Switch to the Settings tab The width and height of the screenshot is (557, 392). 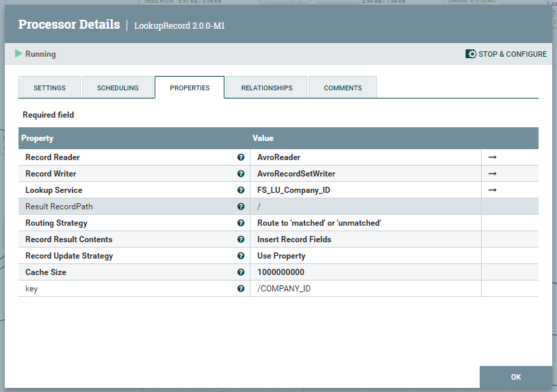click(50, 88)
